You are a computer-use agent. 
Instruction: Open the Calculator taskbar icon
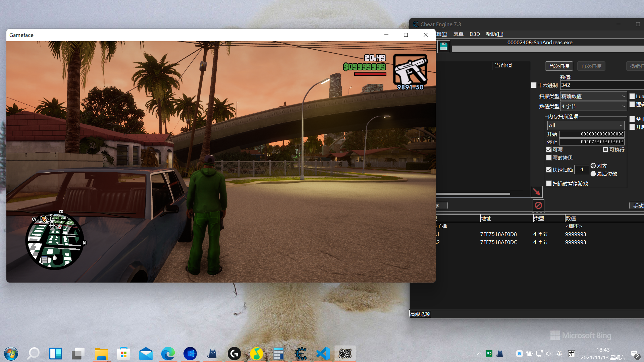point(278,354)
